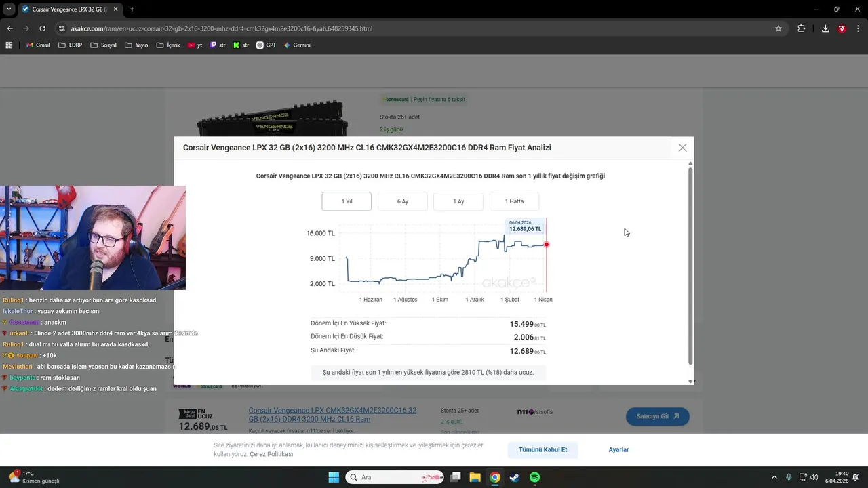Open the Twitch str bookmark
868x488 pixels.
point(218,45)
